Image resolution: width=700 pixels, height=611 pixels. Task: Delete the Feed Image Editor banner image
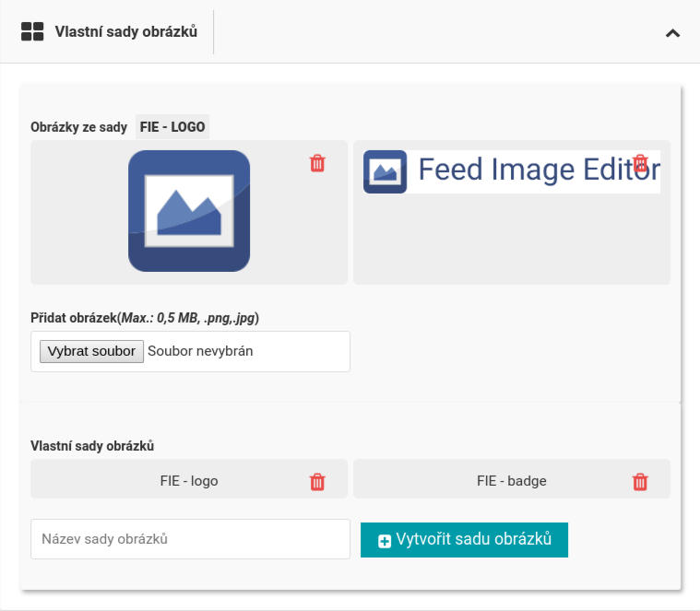[640, 163]
